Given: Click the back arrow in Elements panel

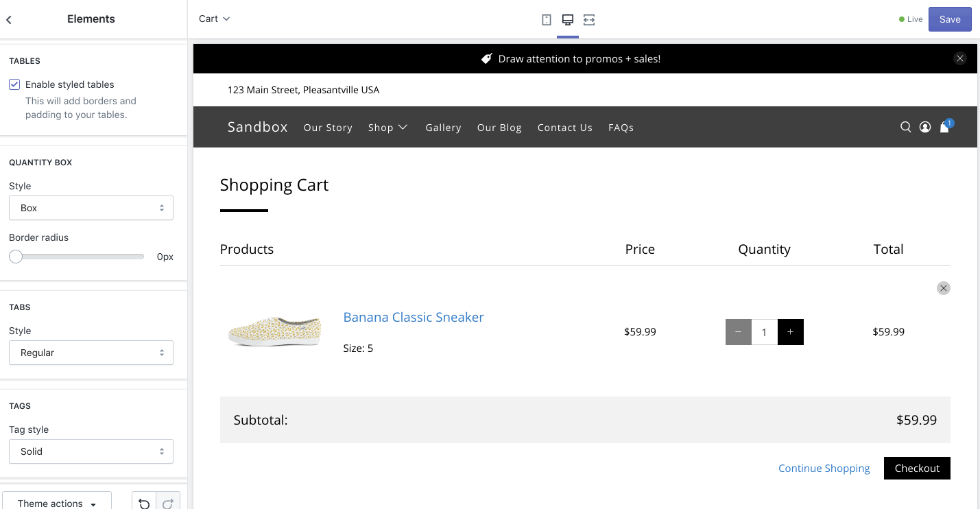Looking at the screenshot, I should [x=9, y=20].
